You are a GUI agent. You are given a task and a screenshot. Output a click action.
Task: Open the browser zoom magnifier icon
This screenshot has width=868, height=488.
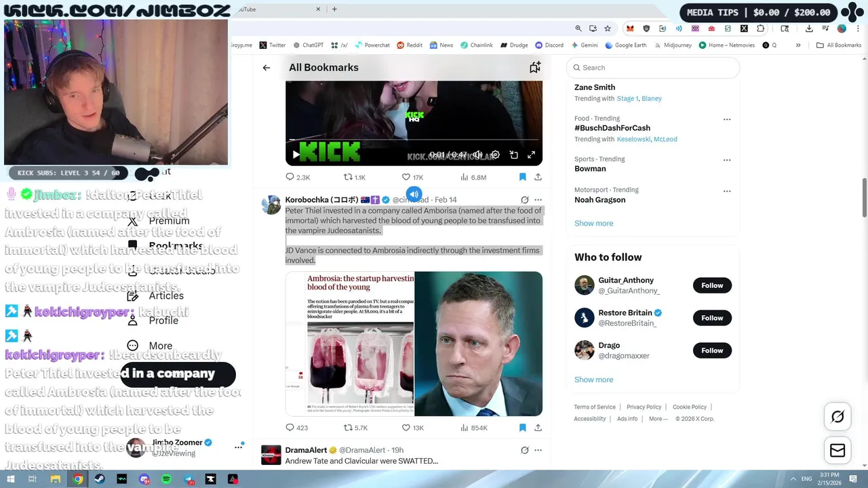[578, 28]
